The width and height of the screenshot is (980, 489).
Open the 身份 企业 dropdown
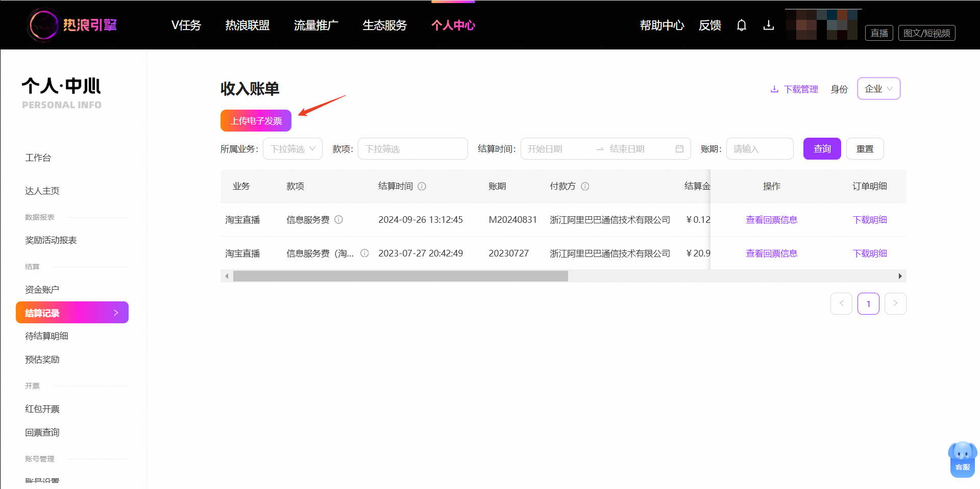pyautogui.click(x=879, y=89)
